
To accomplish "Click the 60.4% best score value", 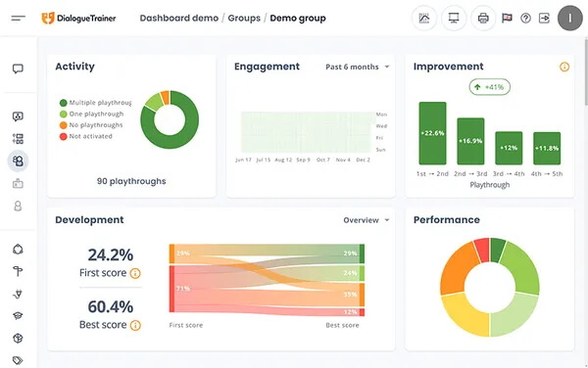I will (110, 306).
